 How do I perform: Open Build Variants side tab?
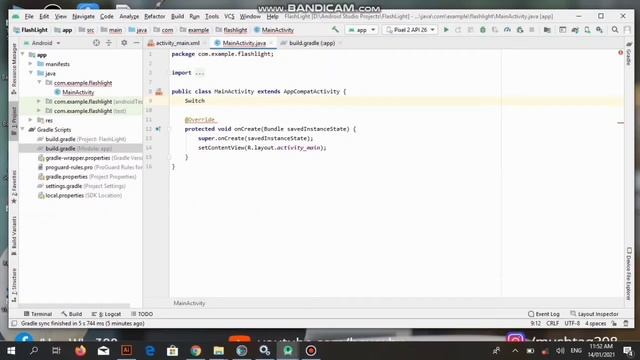[x=14, y=236]
